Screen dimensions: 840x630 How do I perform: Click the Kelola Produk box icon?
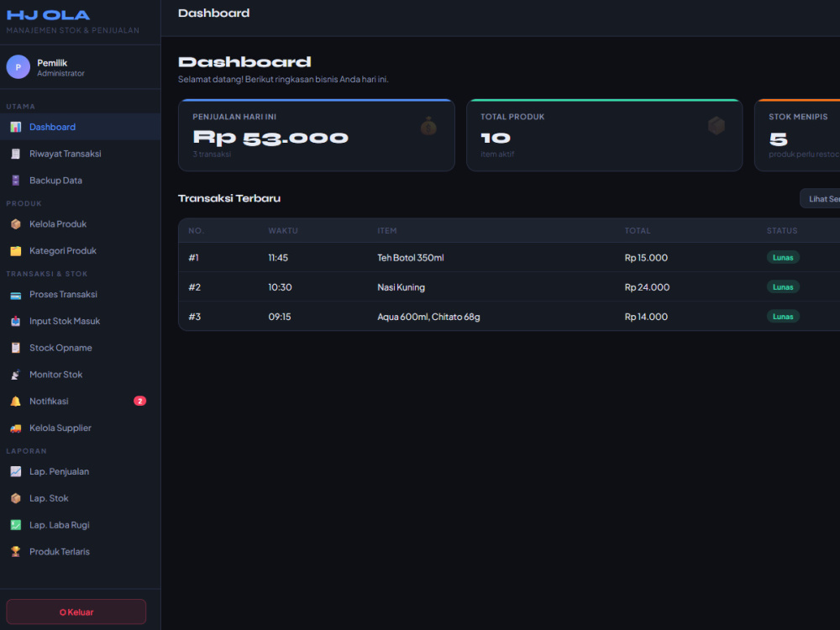pos(15,224)
